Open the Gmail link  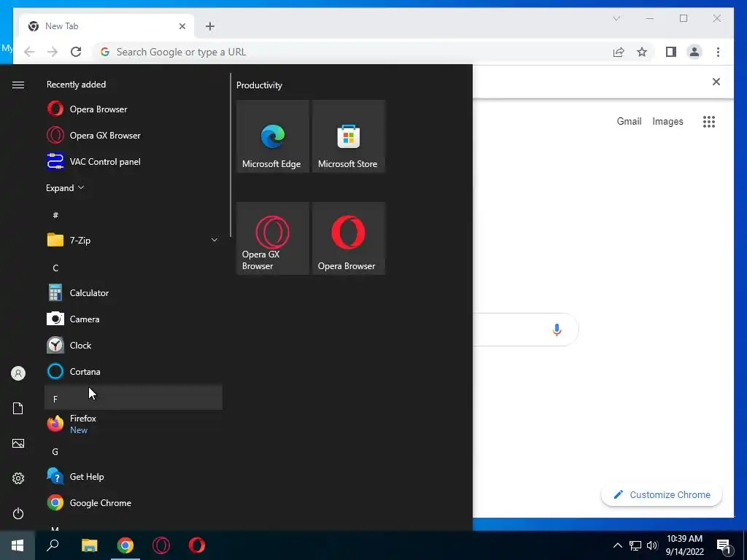(630, 122)
